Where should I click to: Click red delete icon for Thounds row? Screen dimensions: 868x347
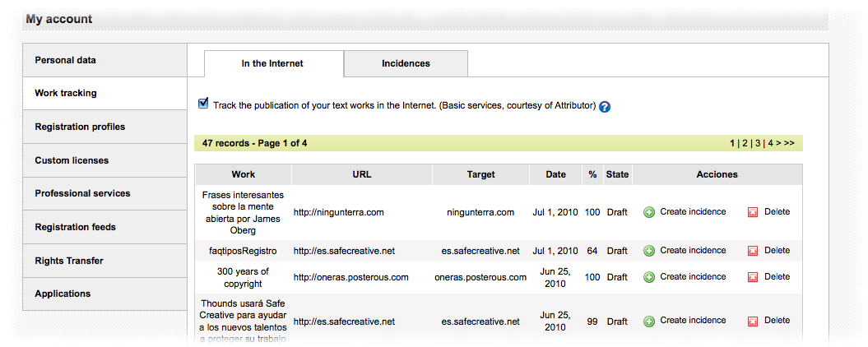point(753,321)
